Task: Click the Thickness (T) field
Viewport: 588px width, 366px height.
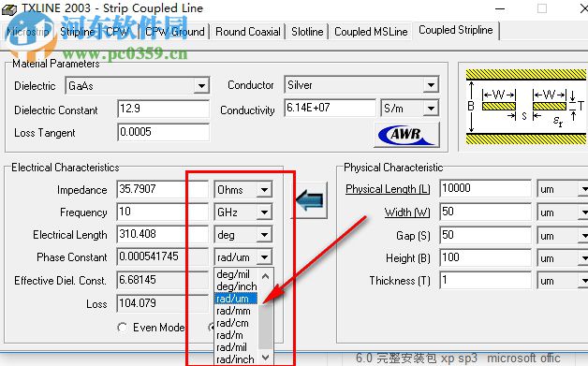Action: (485, 280)
